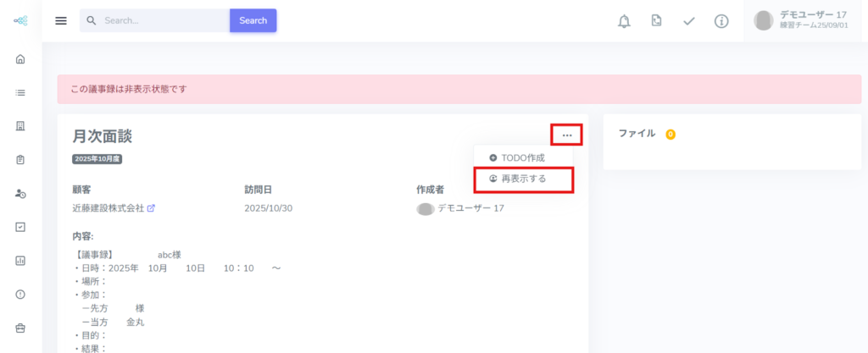Image resolution: width=868 pixels, height=353 pixels.
Task: Open the list view sidebar icon
Action: (x=20, y=92)
